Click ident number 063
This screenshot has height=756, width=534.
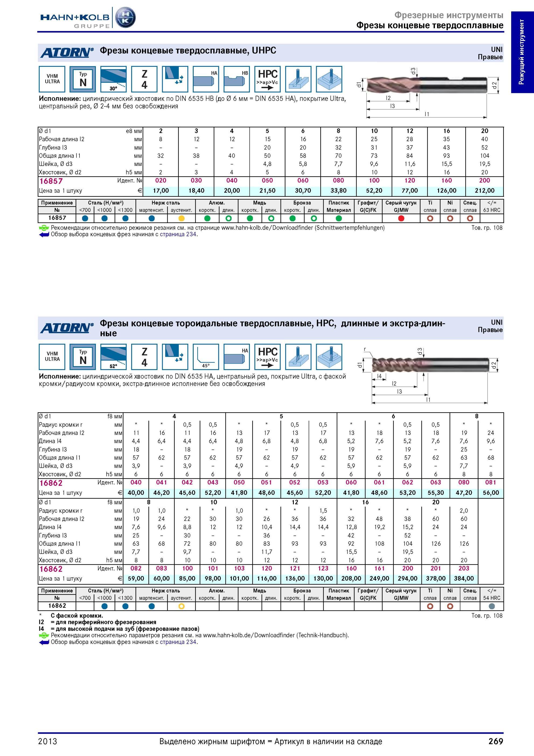[435, 482]
